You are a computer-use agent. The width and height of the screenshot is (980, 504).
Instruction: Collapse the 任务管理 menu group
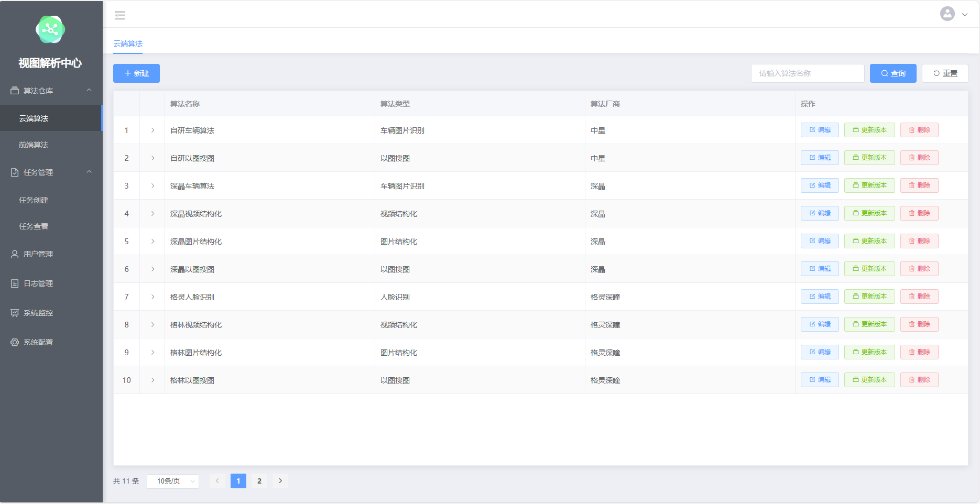click(x=51, y=172)
